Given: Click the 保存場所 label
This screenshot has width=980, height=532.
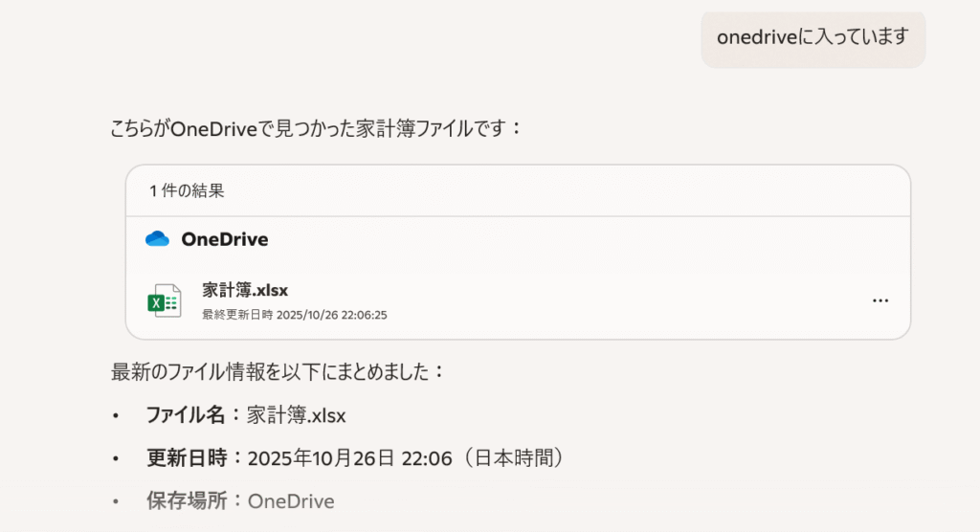Looking at the screenshot, I should 186,500.
